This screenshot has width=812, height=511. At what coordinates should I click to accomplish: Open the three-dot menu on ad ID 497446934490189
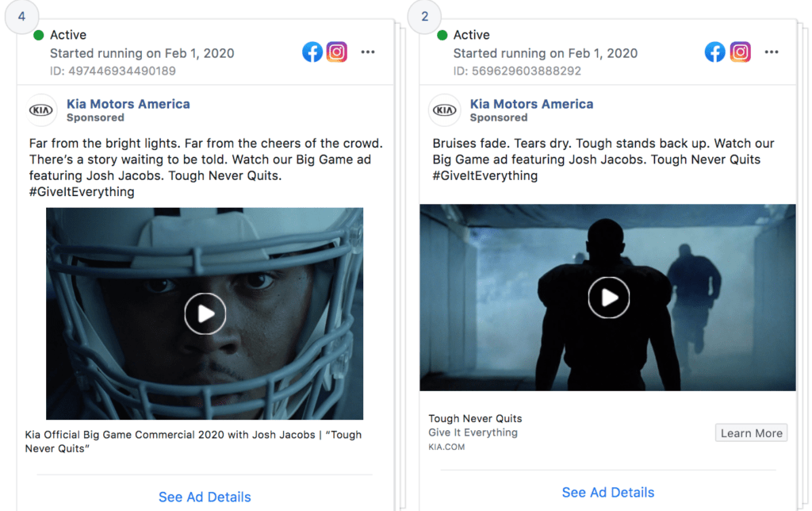368,52
